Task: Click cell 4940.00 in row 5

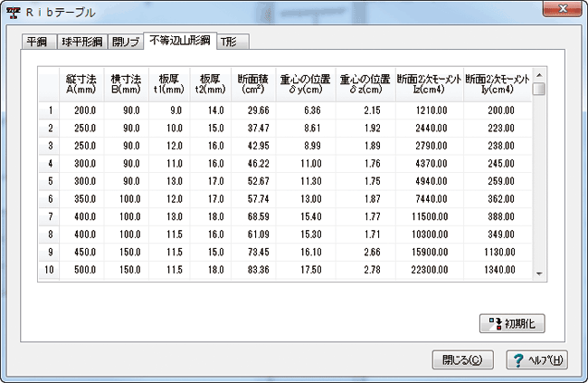Action: point(430,181)
